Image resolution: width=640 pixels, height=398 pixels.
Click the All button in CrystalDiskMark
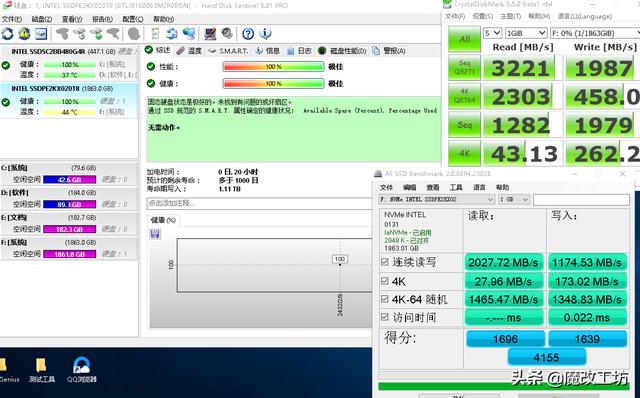(464, 39)
